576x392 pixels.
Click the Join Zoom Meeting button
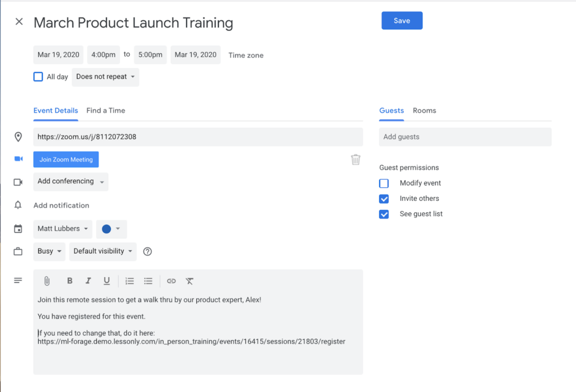pos(66,160)
